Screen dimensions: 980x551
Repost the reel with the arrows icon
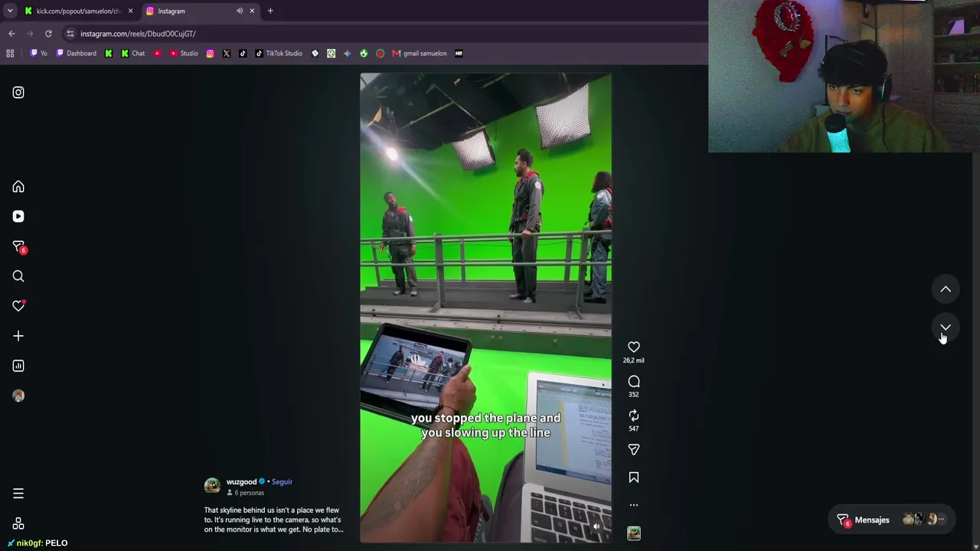pyautogui.click(x=634, y=415)
